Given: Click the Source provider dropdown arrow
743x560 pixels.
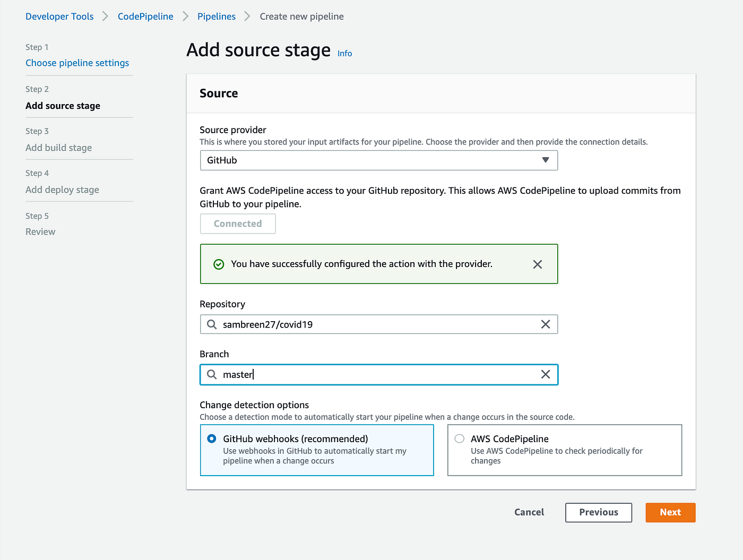Looking at the screenshot, I should (545, 160).
